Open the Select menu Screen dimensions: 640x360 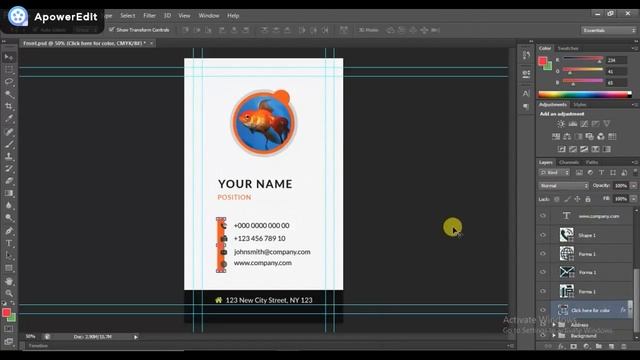(x=127, y=16)
